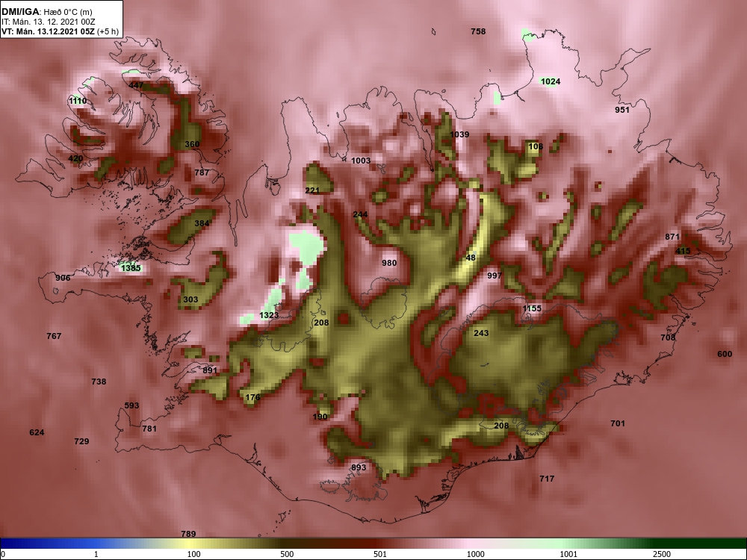
Task: Click the map value 384
Action: [202, 223]
